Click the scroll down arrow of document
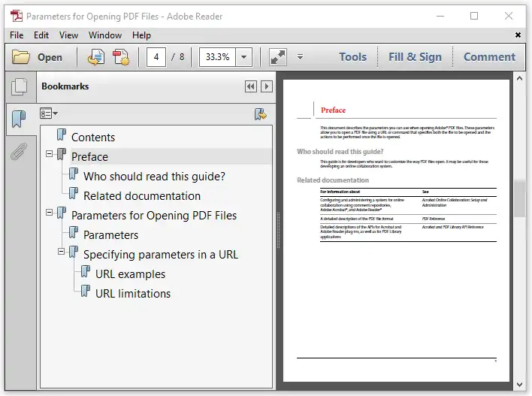The height and width of the screenshot is (396, 532). 519,385
